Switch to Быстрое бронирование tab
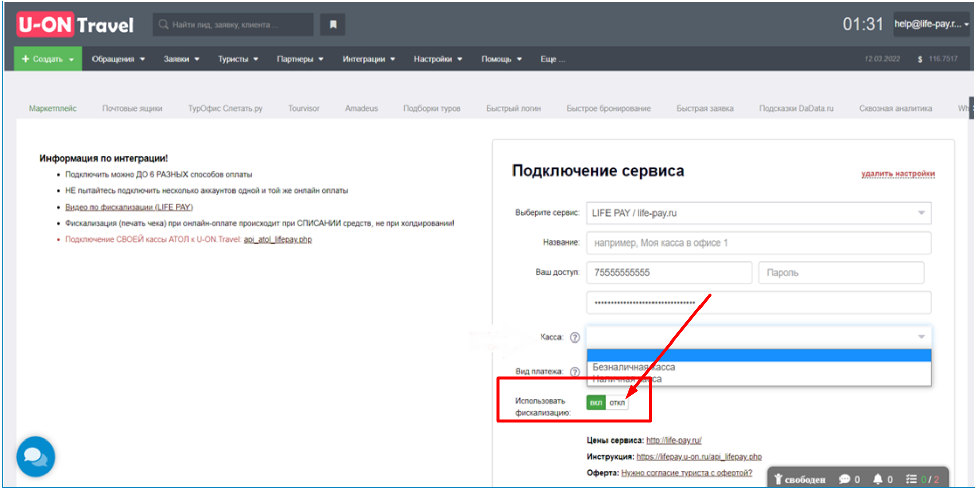980x489 pixels. (x=609, y=108)
